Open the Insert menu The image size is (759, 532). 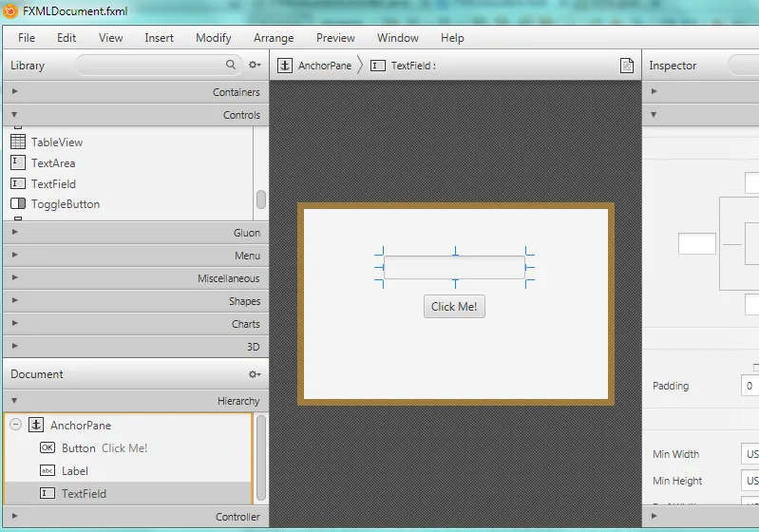click(159, 38)
